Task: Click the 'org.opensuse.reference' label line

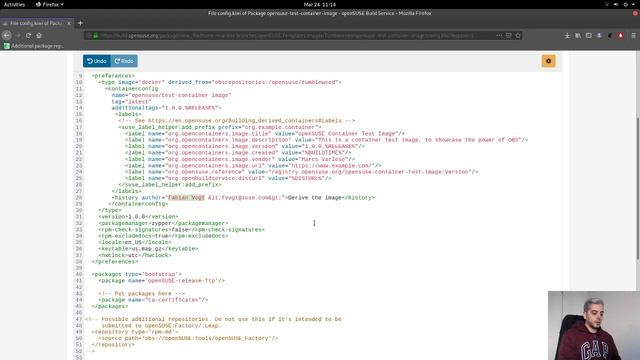Action: (x=301, y=172)
